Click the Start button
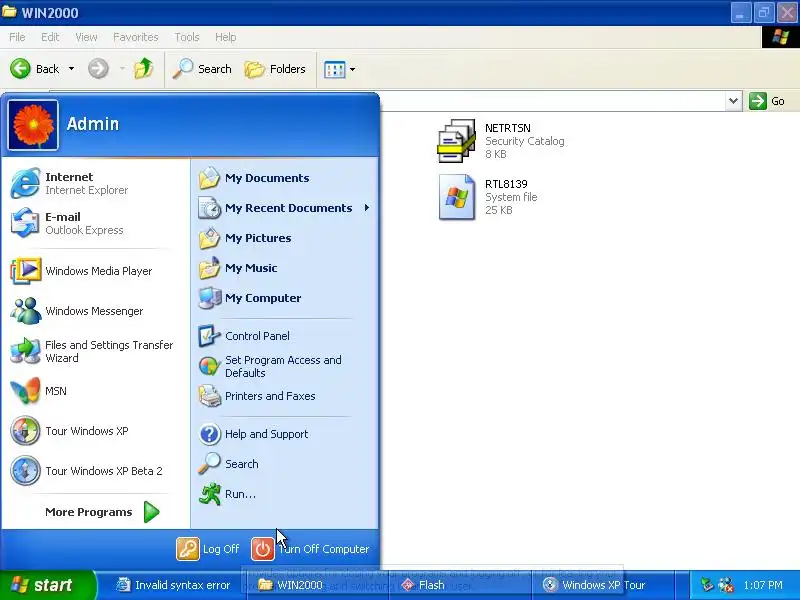Image resolution: width=800 pixels, height=600 pixels. (48, 585)
